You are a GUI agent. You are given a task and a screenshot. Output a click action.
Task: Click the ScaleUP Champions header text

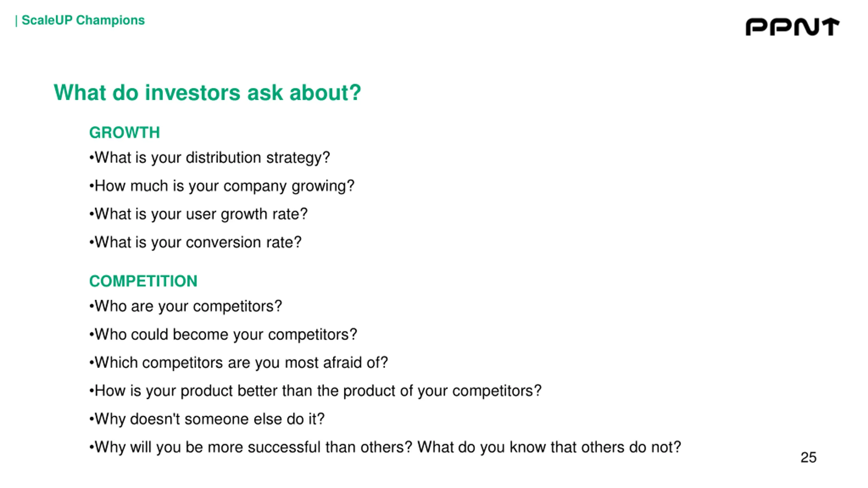(83, 20)
